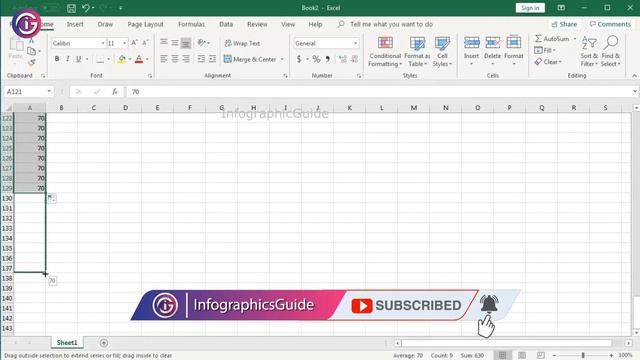Click the Insert Function fx button
Viewport: 640px width, 360px height.
point(115,91)
